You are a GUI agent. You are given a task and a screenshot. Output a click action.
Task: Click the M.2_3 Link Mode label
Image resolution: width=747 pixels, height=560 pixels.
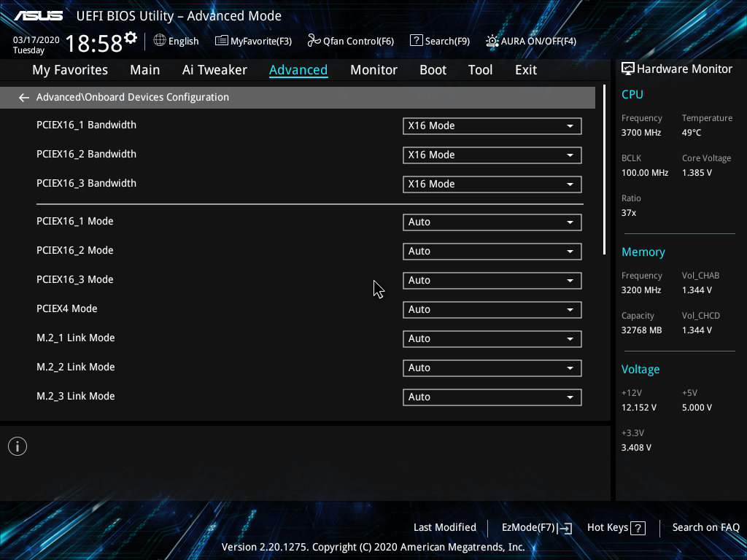pos(75,396)
